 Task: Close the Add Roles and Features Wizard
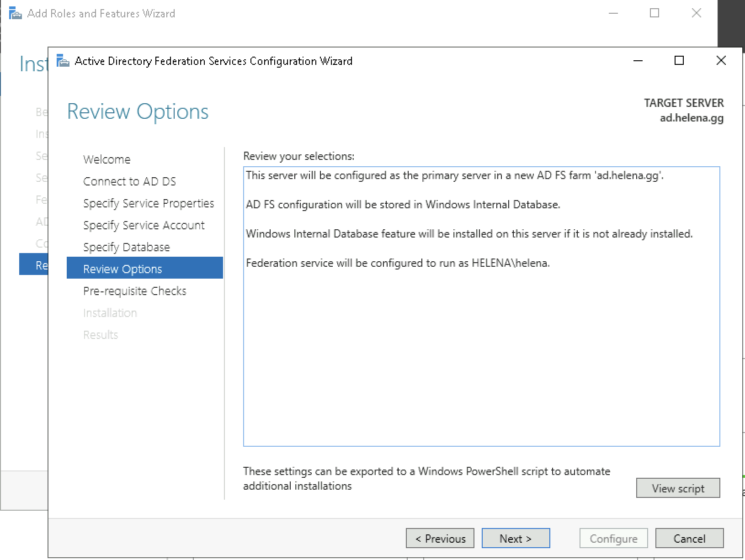click(x=696, y=13)
